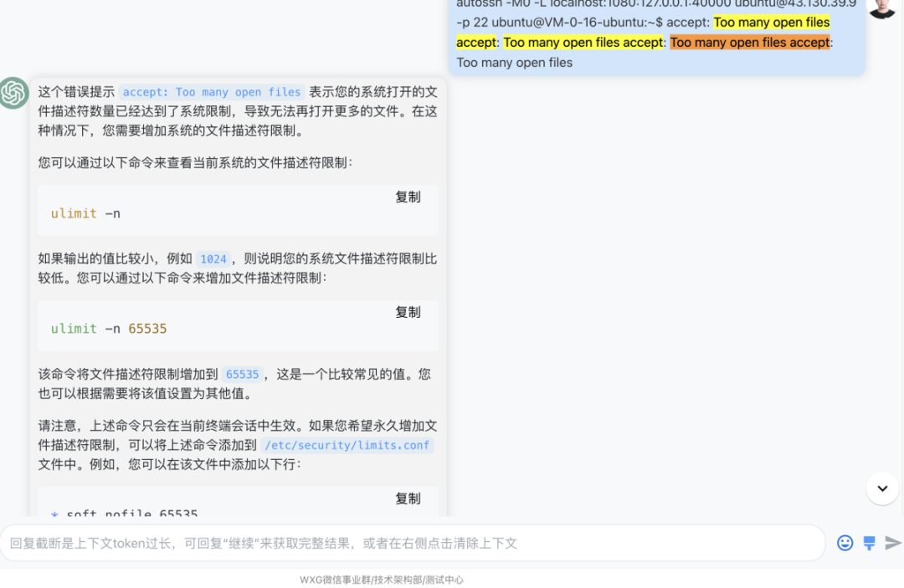
Task: Copy the 'ulimit -n 65535' code block
Action: coord(408,312)
